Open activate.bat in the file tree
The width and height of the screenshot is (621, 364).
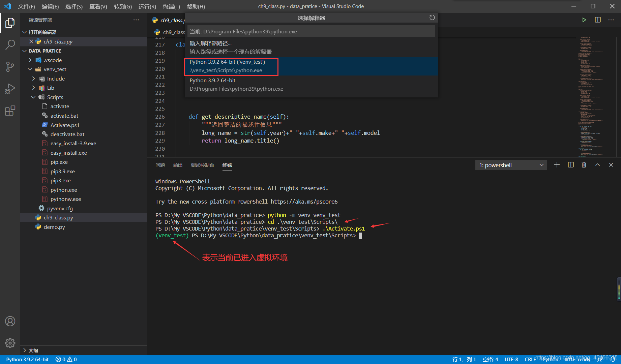[64, 116]
